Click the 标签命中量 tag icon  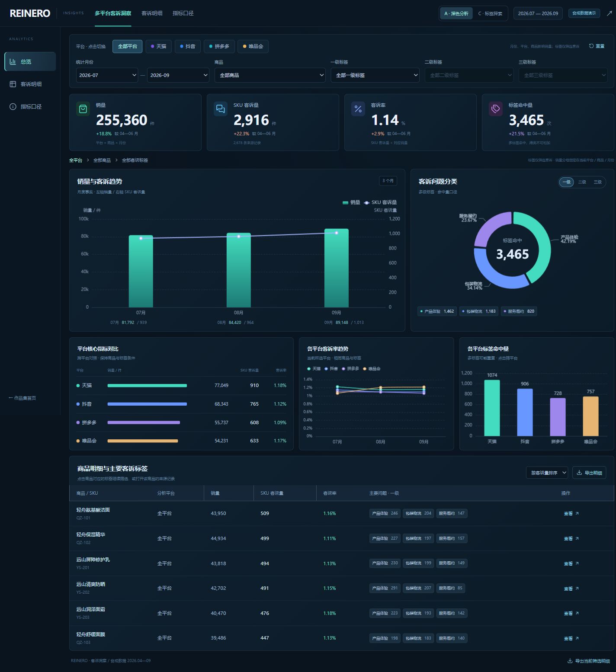[x=496, y=109]
